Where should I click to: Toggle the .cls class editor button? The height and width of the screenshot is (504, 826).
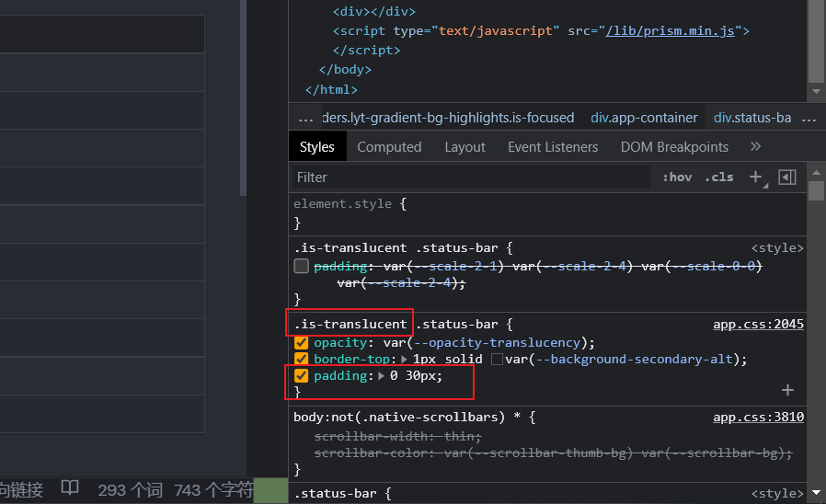[x=719, y=178]
